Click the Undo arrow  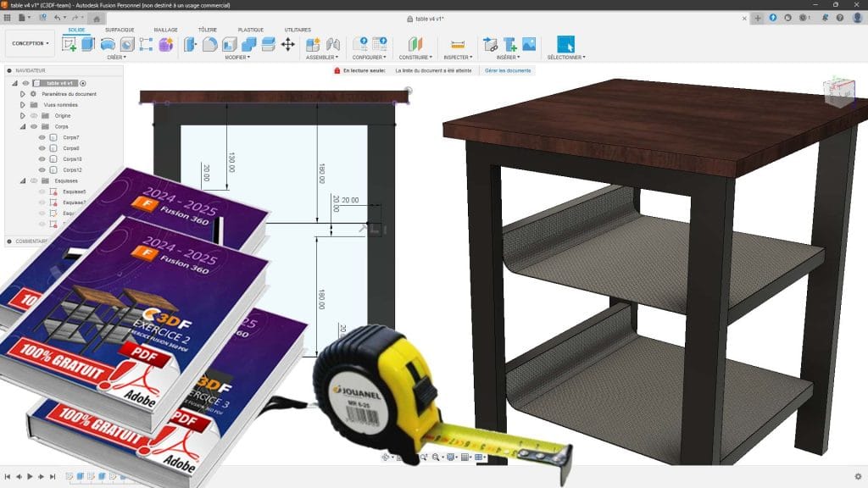pyautogui.click(x=57, y=18)
